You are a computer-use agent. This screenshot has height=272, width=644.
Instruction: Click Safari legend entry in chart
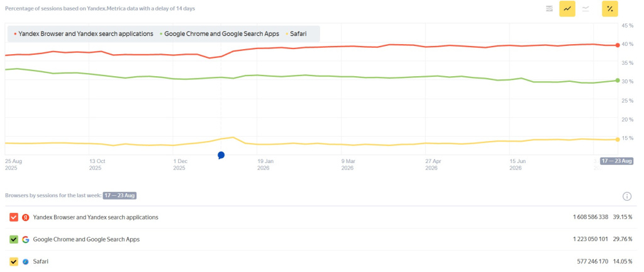(x=296, y=34)
